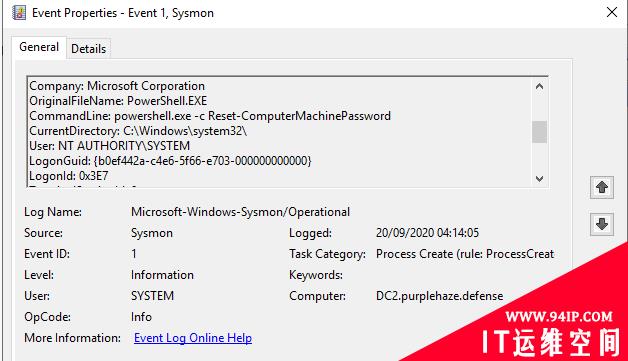Open the Event Log Online Help link

193,338
